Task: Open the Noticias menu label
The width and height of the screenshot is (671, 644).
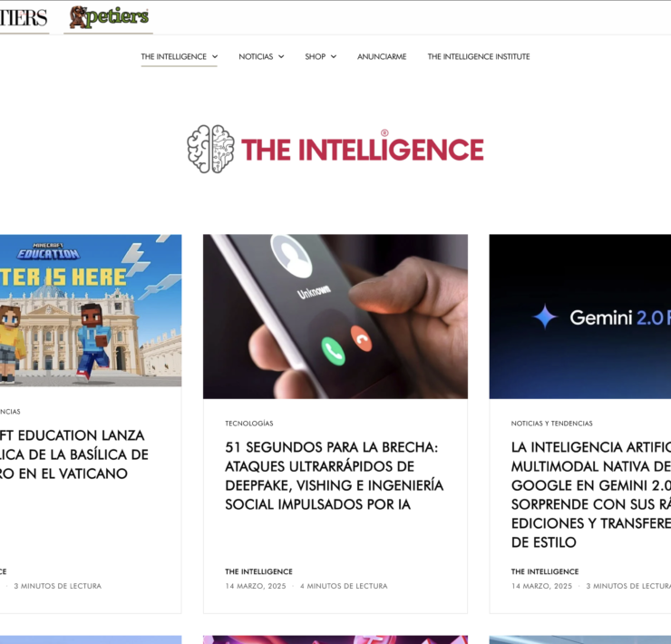Action: (256, 56)
